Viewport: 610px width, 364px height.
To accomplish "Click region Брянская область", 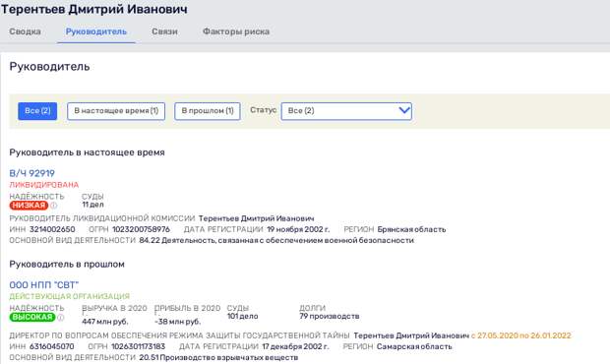I will pyautogui.click(x=411, y=229).
